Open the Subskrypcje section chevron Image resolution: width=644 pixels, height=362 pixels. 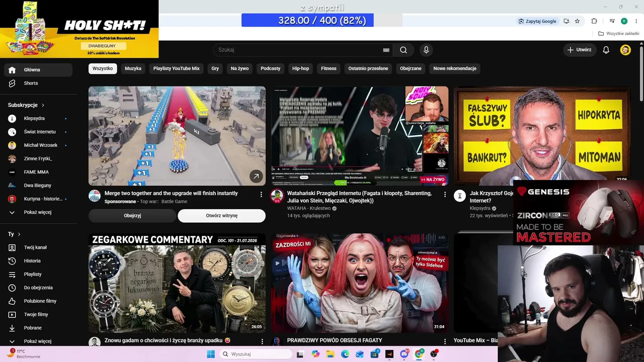click(x=43, y=105)
